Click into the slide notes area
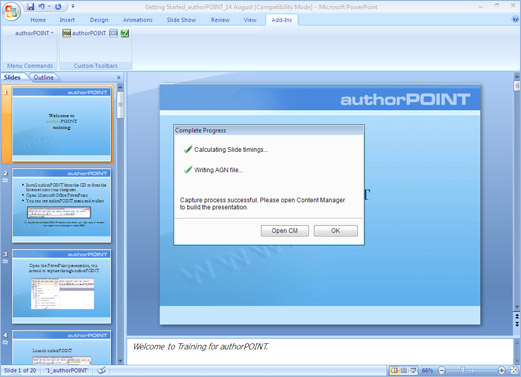The height and width of the screenshot is (377, 521). point(319,351)
